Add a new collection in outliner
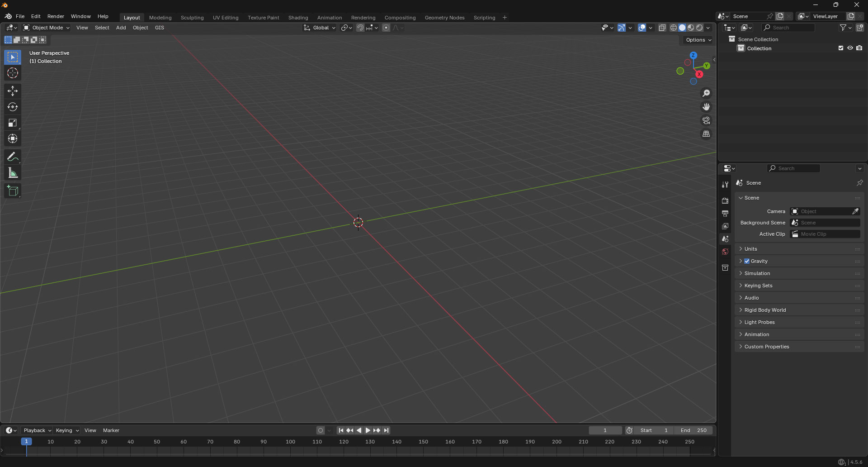Image resolution: width=868 pixels, height=467 pixels. [860, 28]
